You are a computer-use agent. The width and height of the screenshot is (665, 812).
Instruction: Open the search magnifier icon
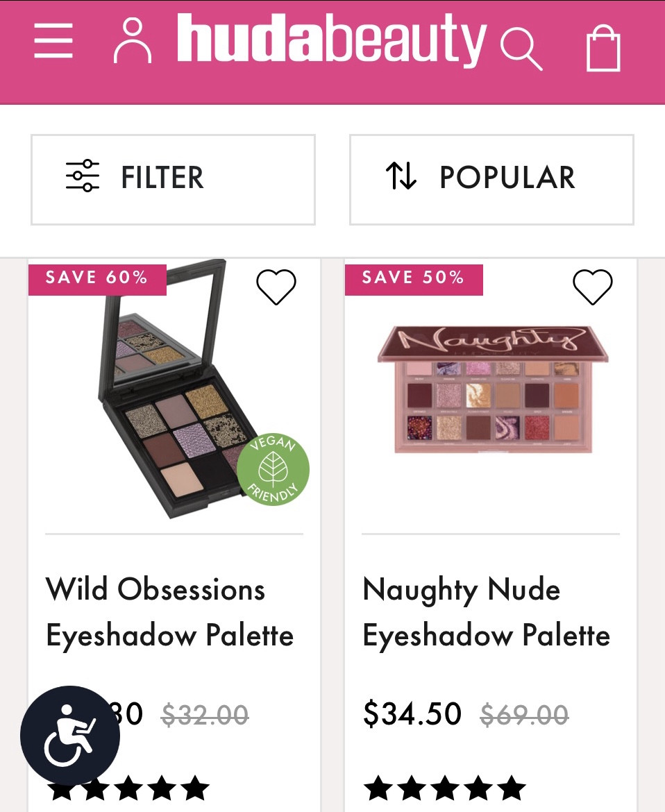click(522, 49)
